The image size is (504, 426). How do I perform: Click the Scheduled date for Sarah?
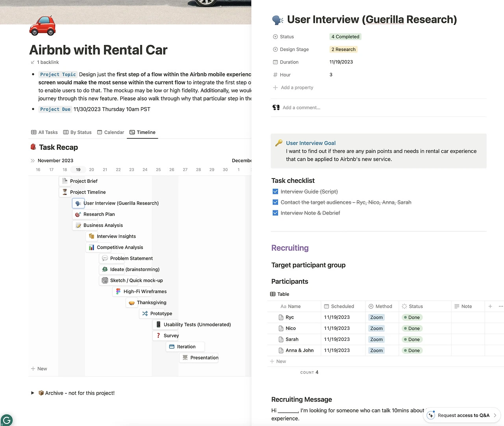coord(337,339)
